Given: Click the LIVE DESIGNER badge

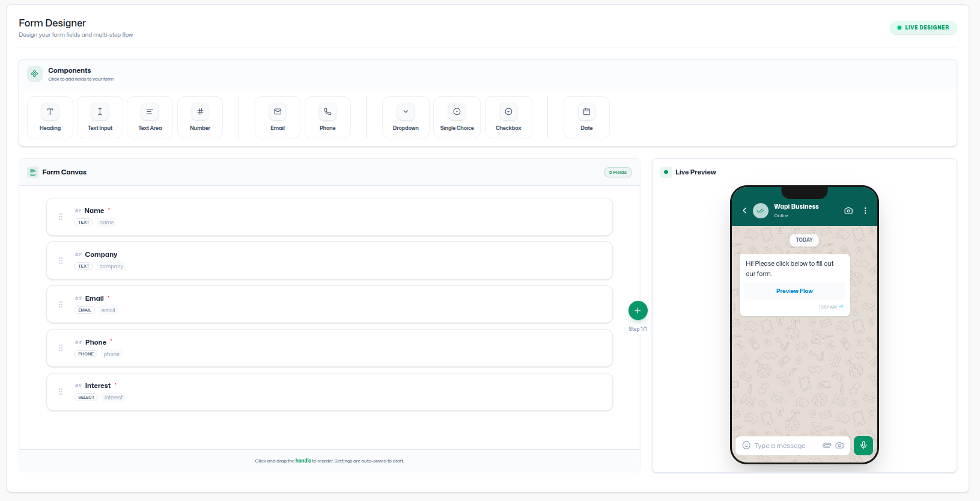Looking at the screenshot, I should pyautogui.click(x=924, y=28).
